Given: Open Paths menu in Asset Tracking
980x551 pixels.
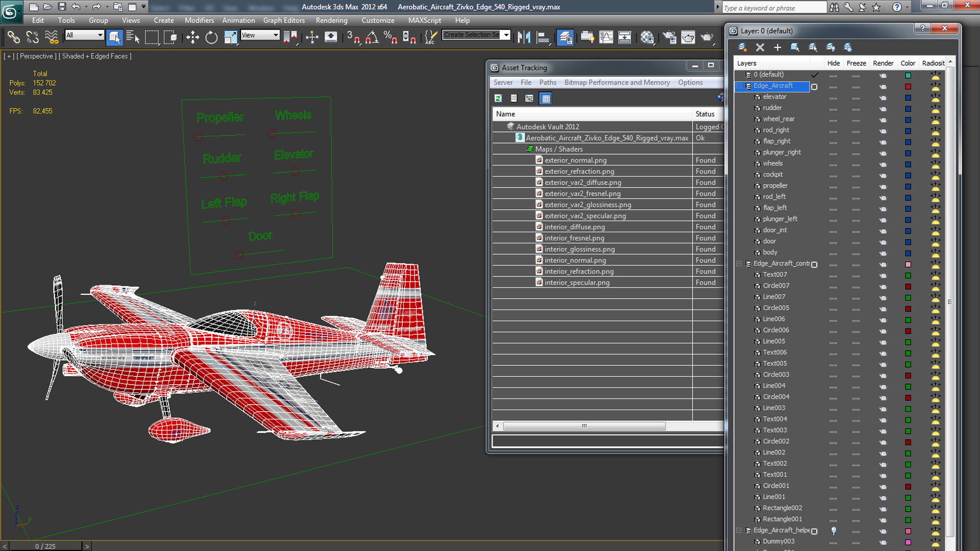Looking at the screenshot, I should (548, 83).
